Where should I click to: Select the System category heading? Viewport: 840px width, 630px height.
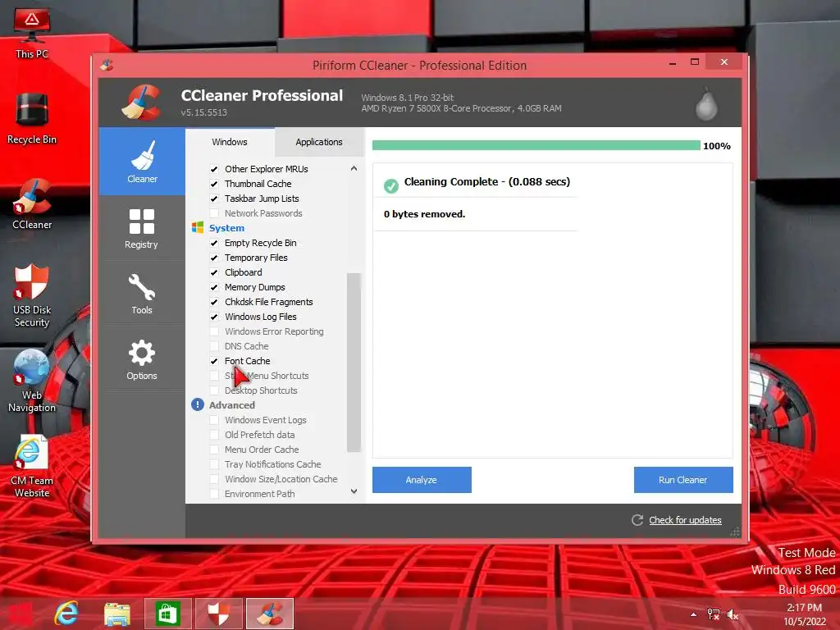[x=226, y=228]
